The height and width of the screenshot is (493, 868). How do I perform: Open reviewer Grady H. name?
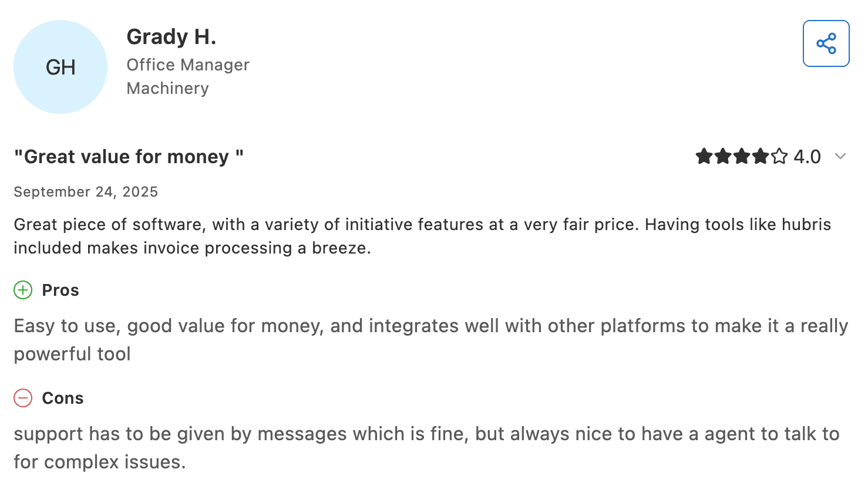[171, 37]
